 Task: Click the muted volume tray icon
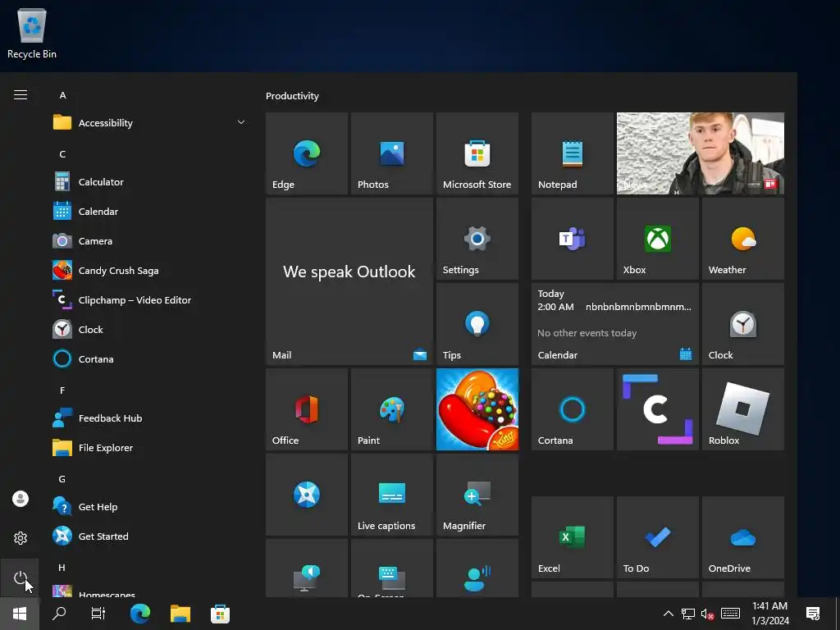pos(707,614)
